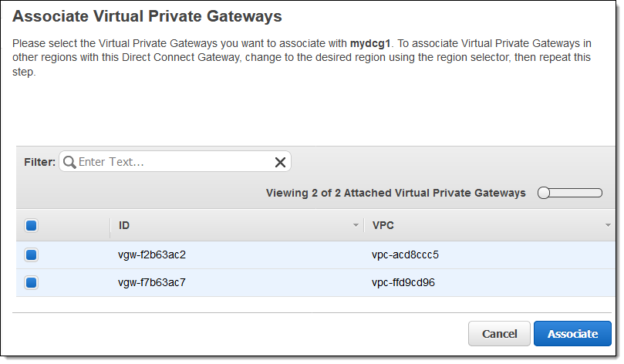Focus the Filter text input field
624x364 pixels.
click(174, 162)
